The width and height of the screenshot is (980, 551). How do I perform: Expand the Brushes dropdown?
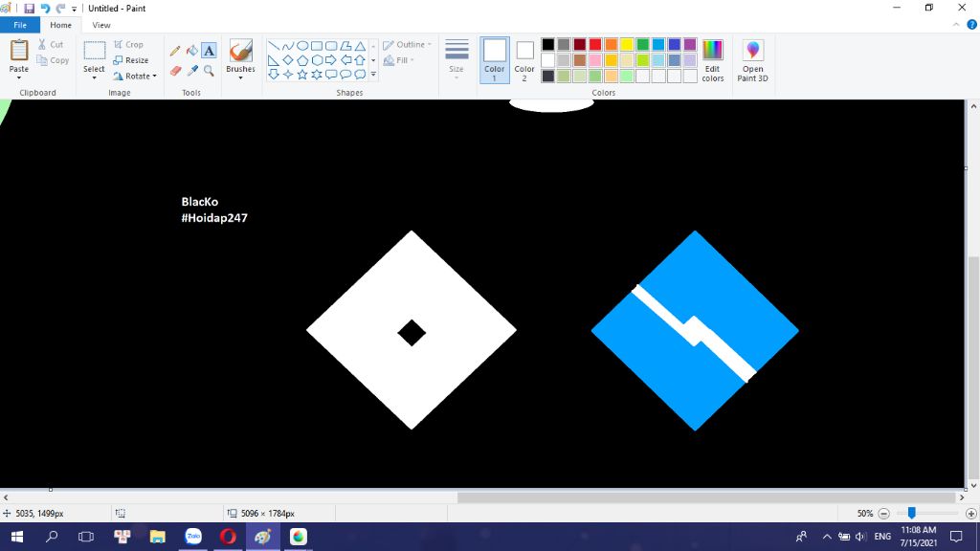click(x=240, y=78)
